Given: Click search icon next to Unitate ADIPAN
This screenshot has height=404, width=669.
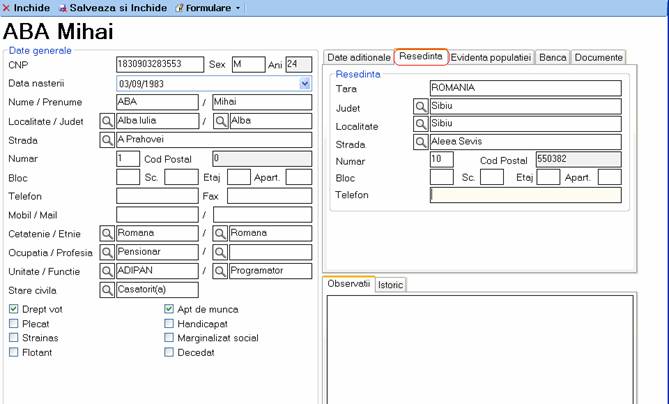Looking at the screenshot, I should (107, 271).
